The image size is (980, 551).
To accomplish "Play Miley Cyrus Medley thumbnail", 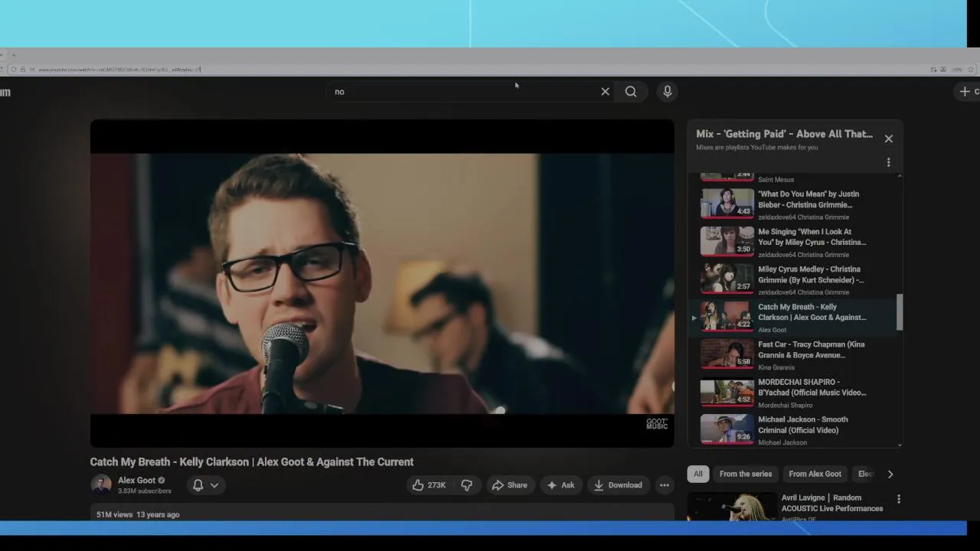I will point(727,279).
